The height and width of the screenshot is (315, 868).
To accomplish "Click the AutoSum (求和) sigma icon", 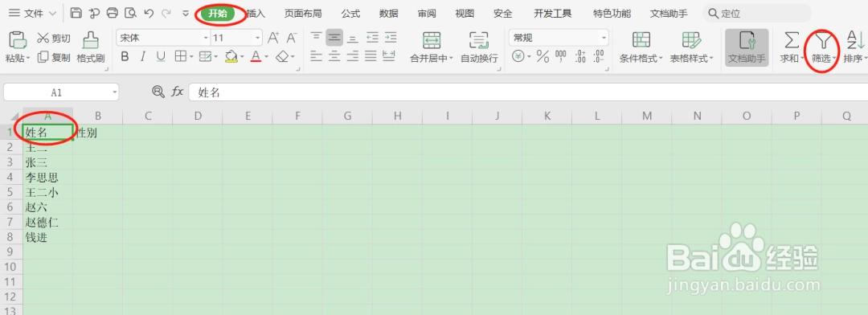I will click(x=792, y=40).
